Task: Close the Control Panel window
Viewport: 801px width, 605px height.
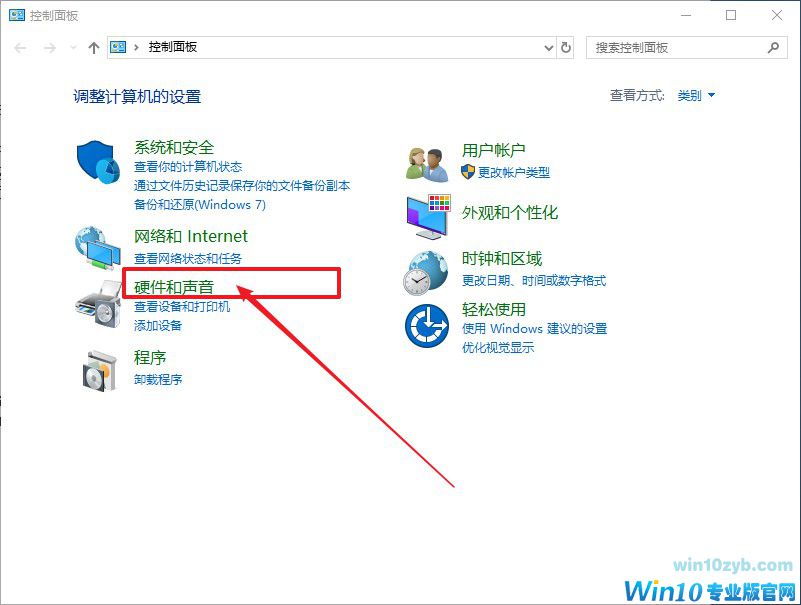Action: pyautogui.click(x=777, y=15)
